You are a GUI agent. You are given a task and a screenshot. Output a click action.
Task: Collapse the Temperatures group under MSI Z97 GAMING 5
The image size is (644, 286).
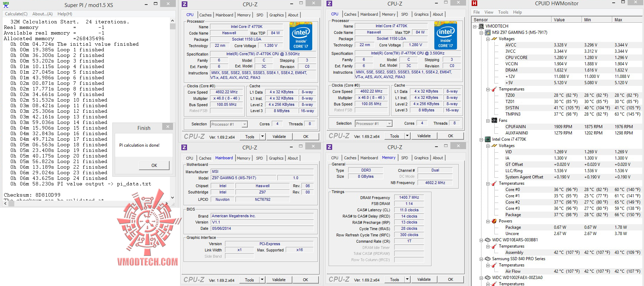coord(488,89)
